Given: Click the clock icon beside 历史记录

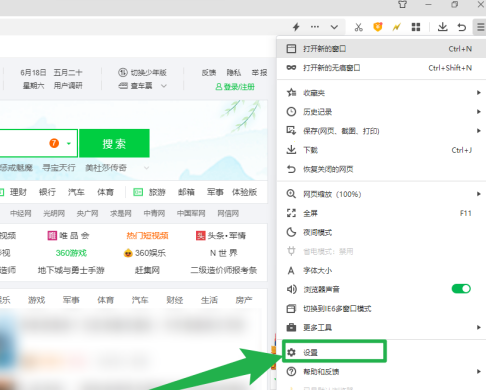Looking at the screenshot, I should coord(291,111).
